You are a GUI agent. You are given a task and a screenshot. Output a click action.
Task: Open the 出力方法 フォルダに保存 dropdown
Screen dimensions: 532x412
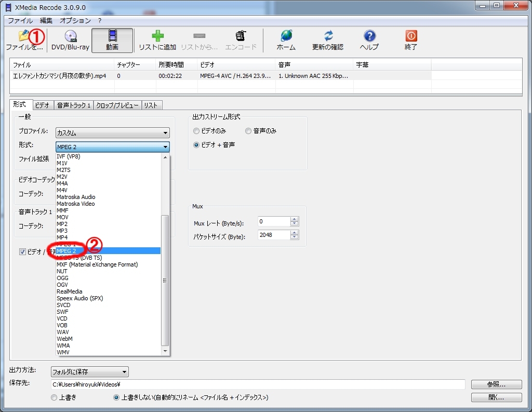click(89, 372)
